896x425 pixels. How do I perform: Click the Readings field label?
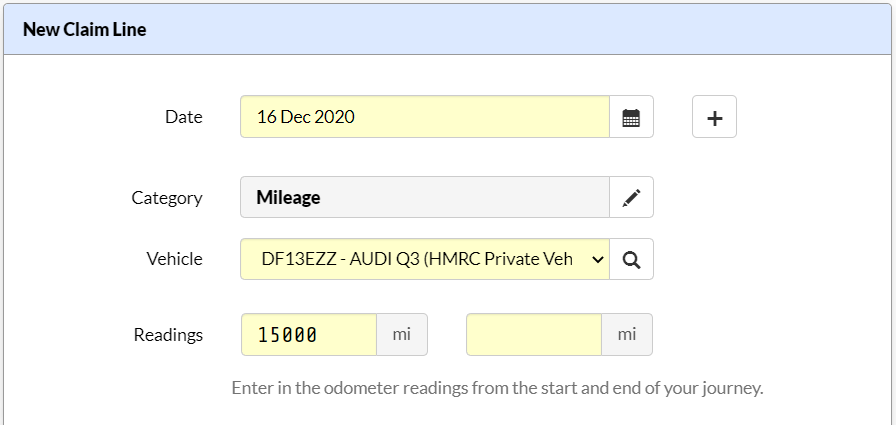click(168, 335)
